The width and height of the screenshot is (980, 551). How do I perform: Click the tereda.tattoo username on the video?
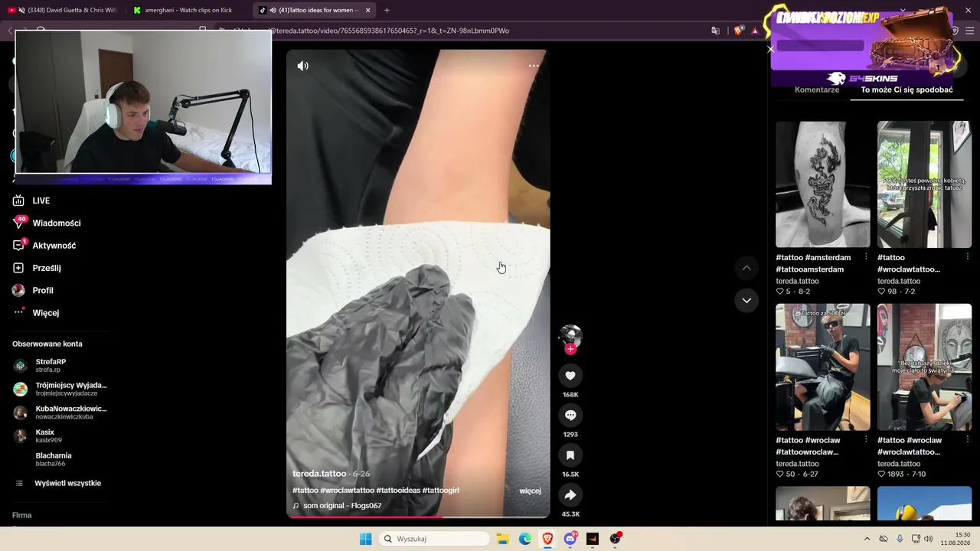[x=319, y=474]
